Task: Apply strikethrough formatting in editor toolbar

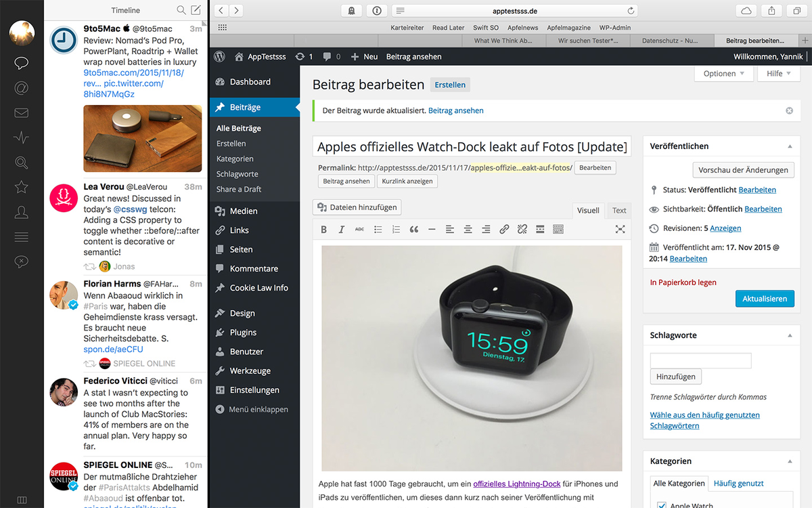Action: (359, 230)
